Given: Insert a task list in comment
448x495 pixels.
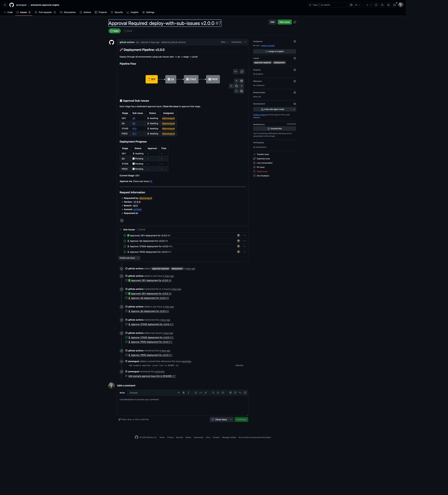Looking at the screenshot, I should pos(223,393).
